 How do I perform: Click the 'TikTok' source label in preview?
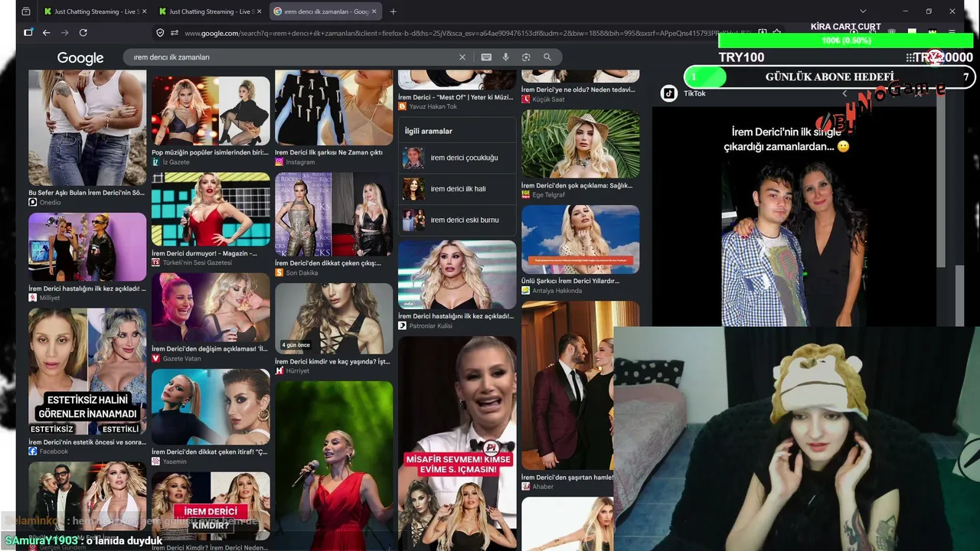[x=694, y=93]
